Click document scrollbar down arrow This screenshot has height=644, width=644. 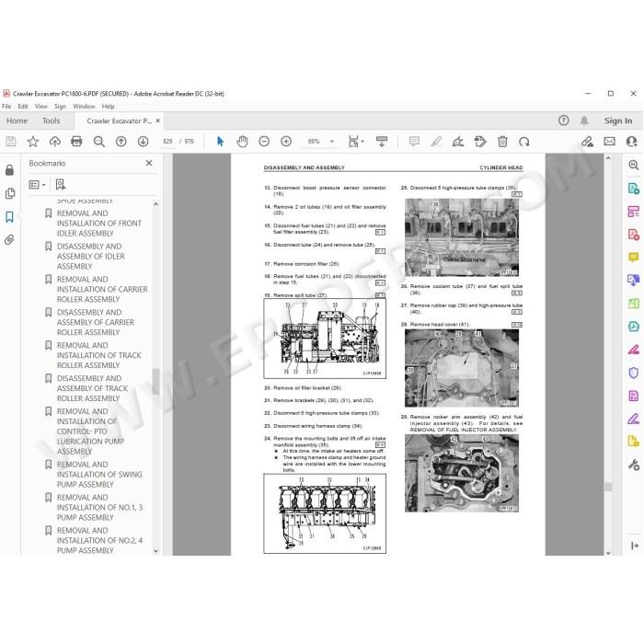(608, 553)
